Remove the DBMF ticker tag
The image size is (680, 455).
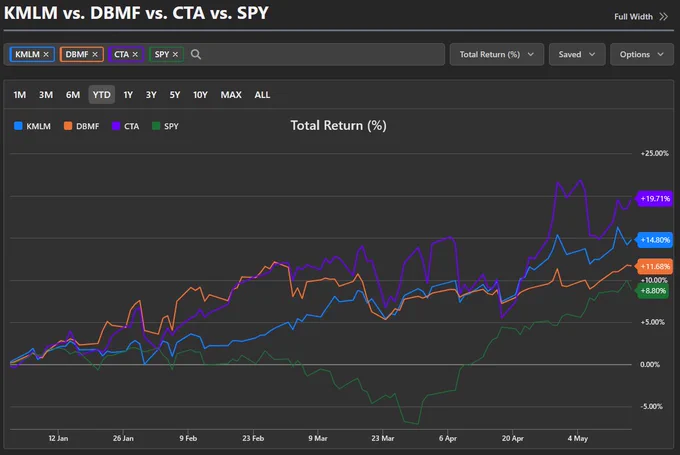(x=95, y=54)
